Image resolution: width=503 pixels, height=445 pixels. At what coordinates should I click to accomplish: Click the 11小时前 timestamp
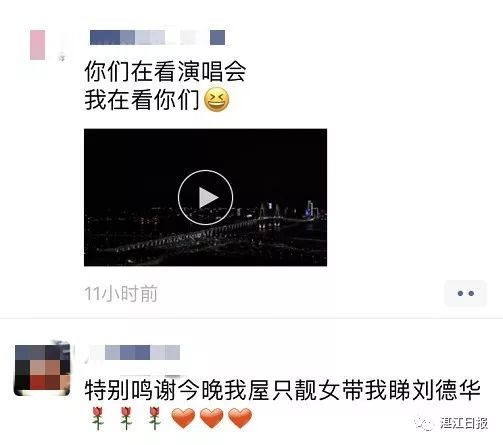point(121,294)
